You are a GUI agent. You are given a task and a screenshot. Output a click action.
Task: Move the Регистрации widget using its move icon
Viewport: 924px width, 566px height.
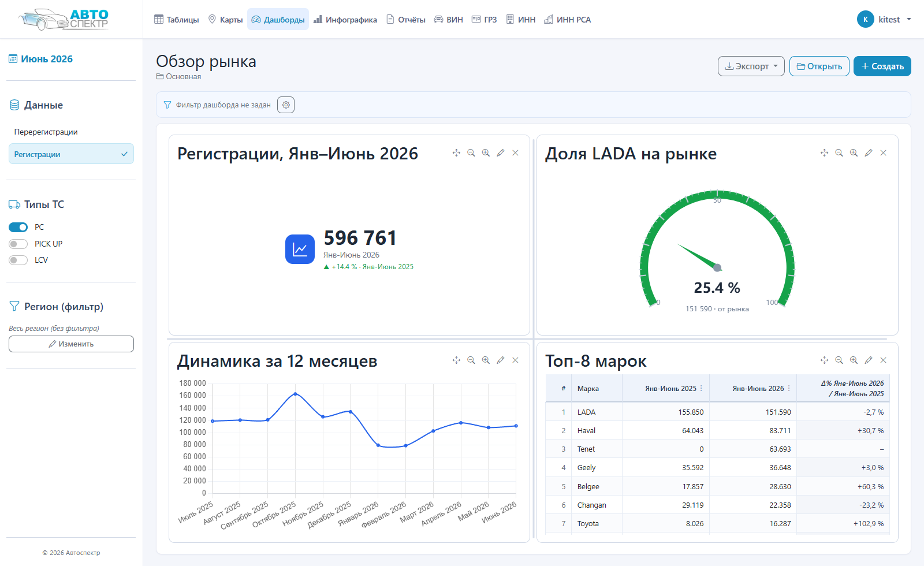[x=456, y=153]
